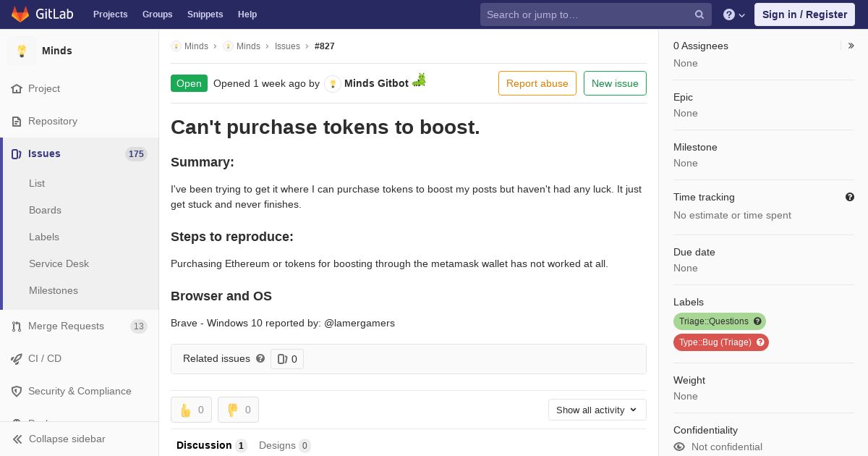Image resolution: width=868 pixels, height=456 pixels.
Task: Click the 175 issues count badge
Action: [136, 153]
